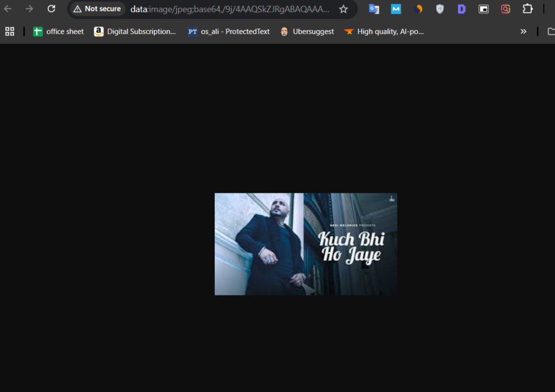Open the bookmarks folder on the bar
The width and height of the screenshot is (555, 392).
[551, 31]
